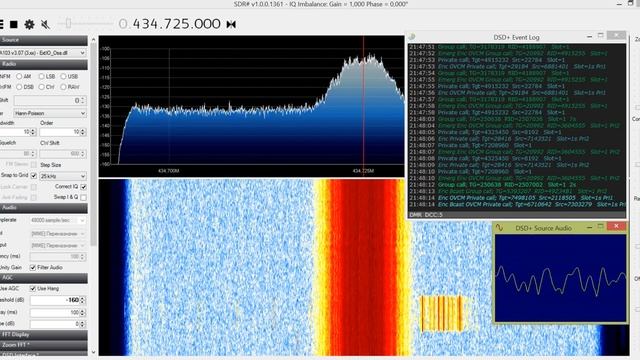Minimize the DSD+ Event Log window

589,36
